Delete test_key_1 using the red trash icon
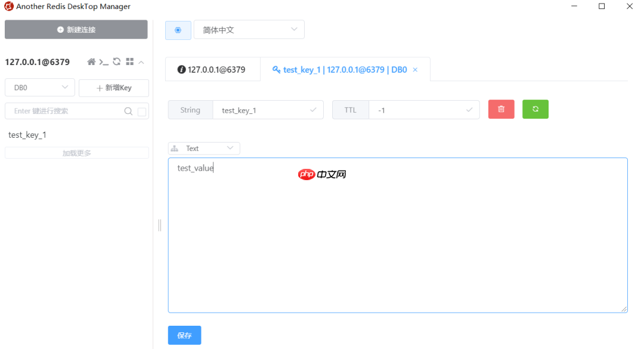 pos(501,109)
